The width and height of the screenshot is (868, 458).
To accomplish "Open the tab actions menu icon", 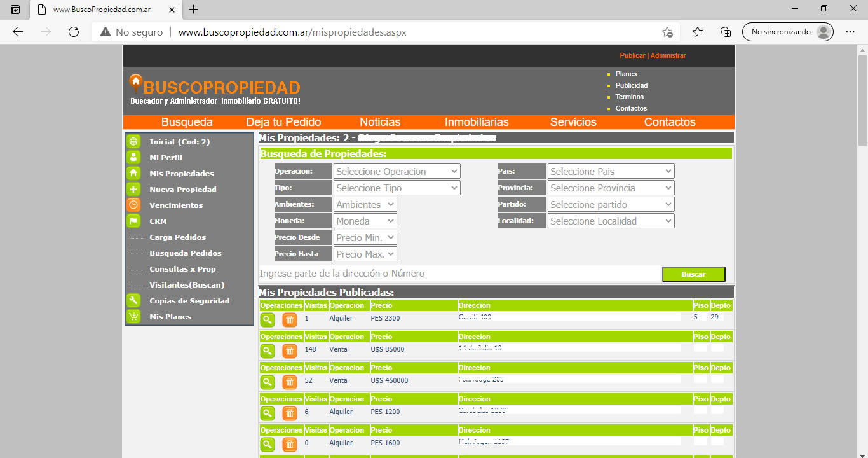I will coord(15,10).
